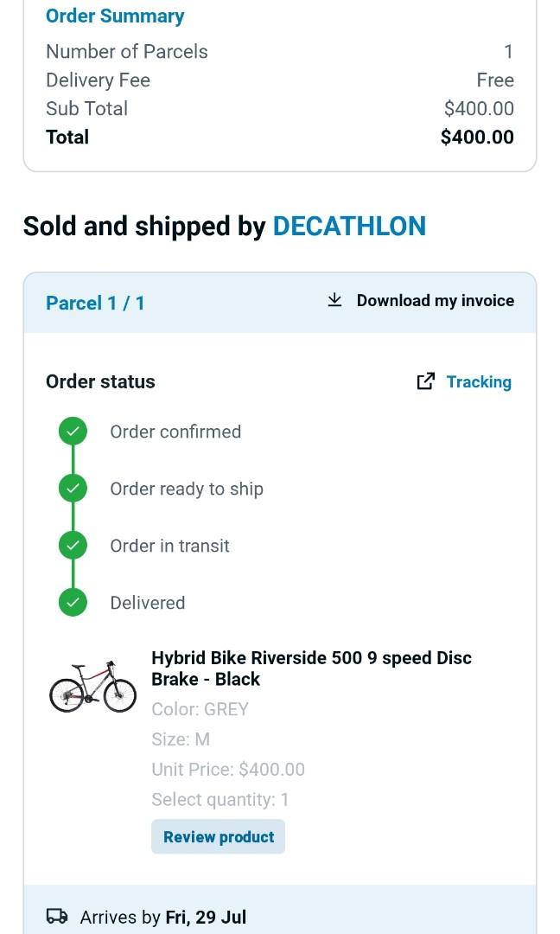560x934 pixels.
Task: Click Download my invoice text
Action: 435,300
